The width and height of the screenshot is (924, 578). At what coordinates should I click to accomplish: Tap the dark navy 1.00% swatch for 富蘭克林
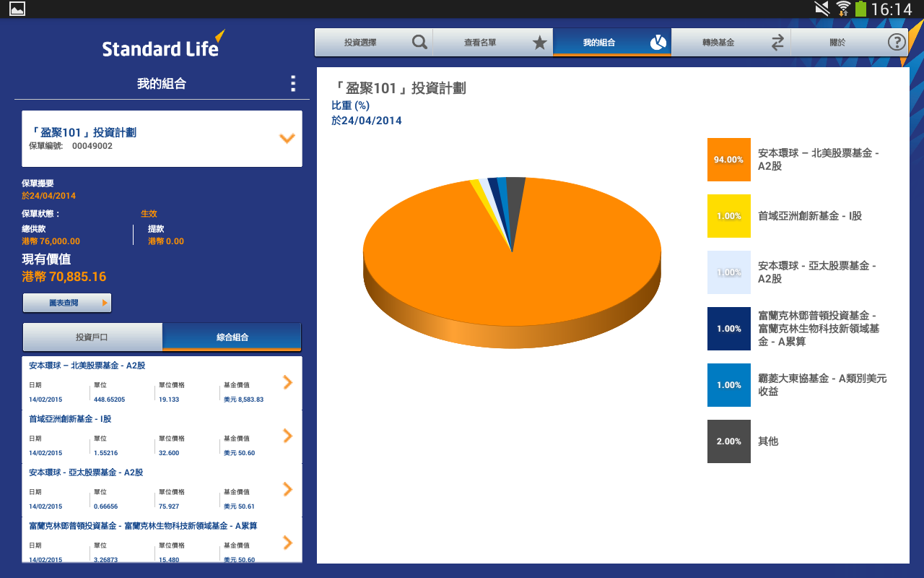tap(729, 329)
